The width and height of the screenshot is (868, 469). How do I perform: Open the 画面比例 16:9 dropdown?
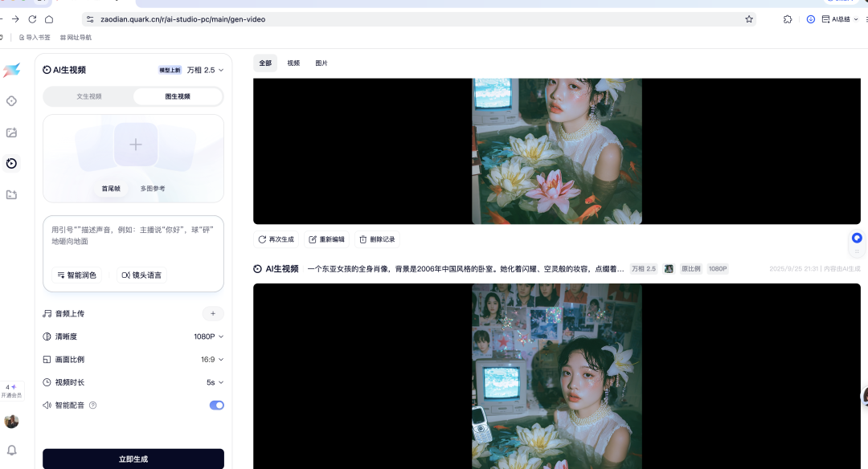click(x=212, y=360)
